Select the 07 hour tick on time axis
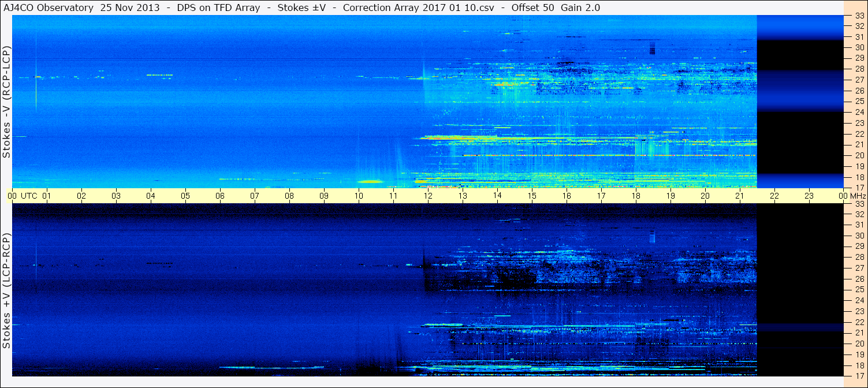 (255, 196)
